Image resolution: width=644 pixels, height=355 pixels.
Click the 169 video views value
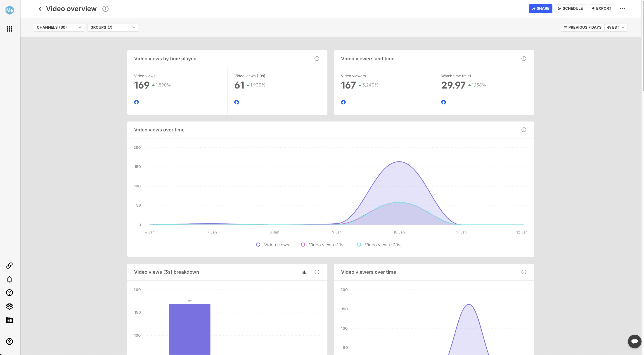coord(142,85)
